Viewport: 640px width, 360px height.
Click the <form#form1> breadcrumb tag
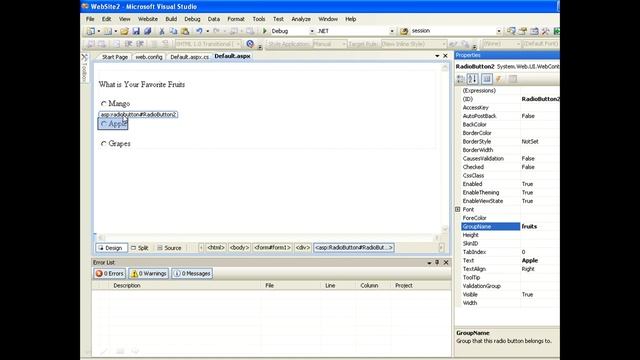click(x=272, y=248)
